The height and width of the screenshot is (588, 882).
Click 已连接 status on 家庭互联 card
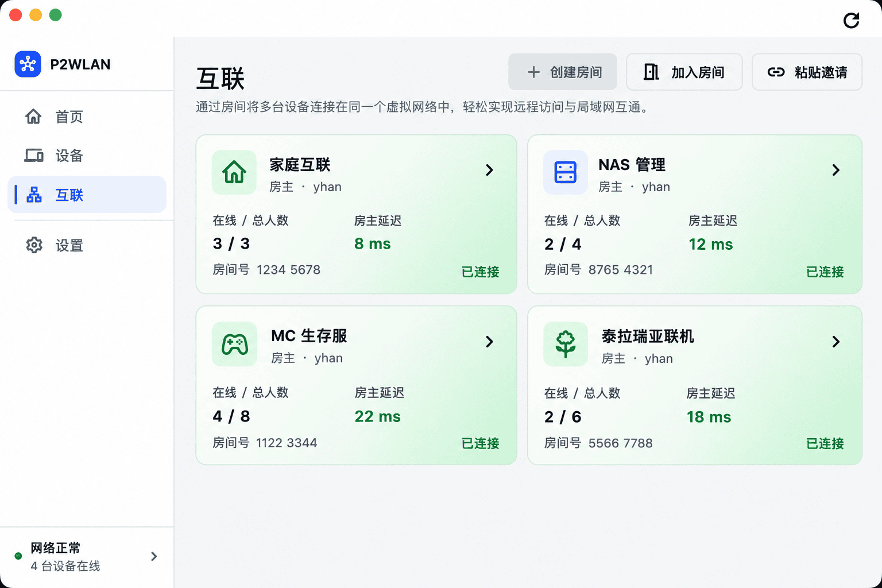[x=481, y=272]
